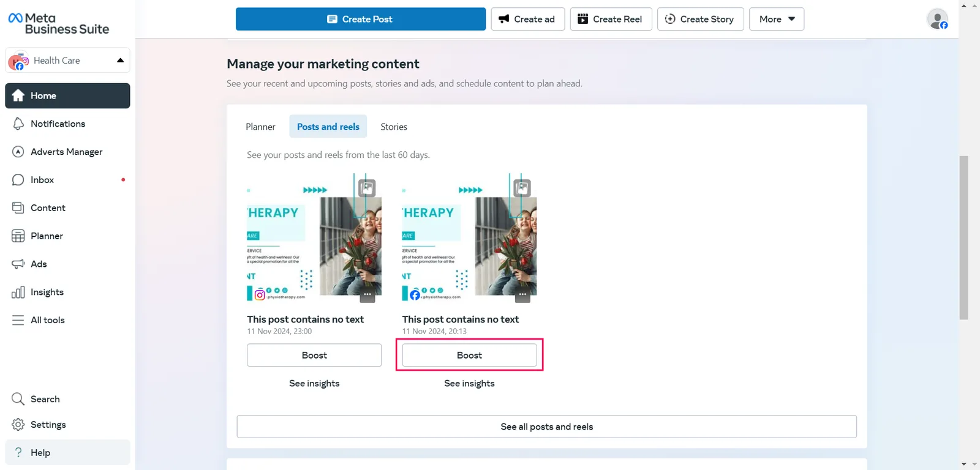
Task: Boost the 23:00 Instagram post
Action: click(x=314, y=355)
